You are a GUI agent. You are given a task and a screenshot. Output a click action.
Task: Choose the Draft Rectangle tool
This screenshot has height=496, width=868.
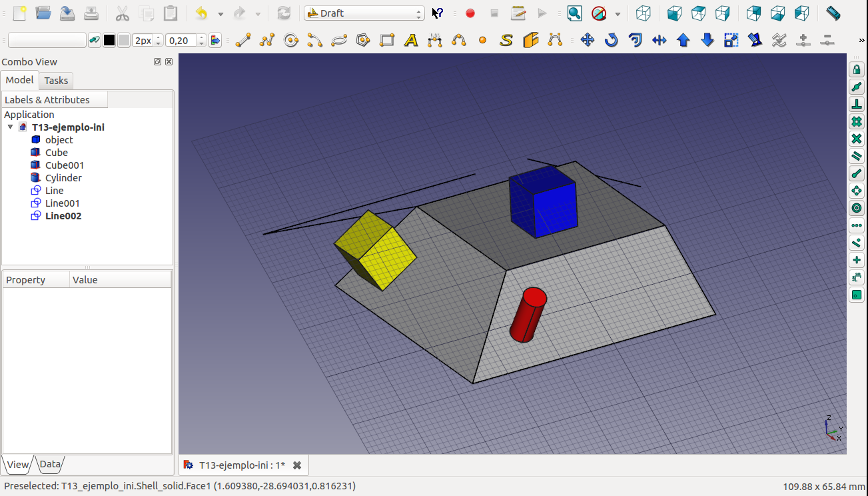pos(387,41)
